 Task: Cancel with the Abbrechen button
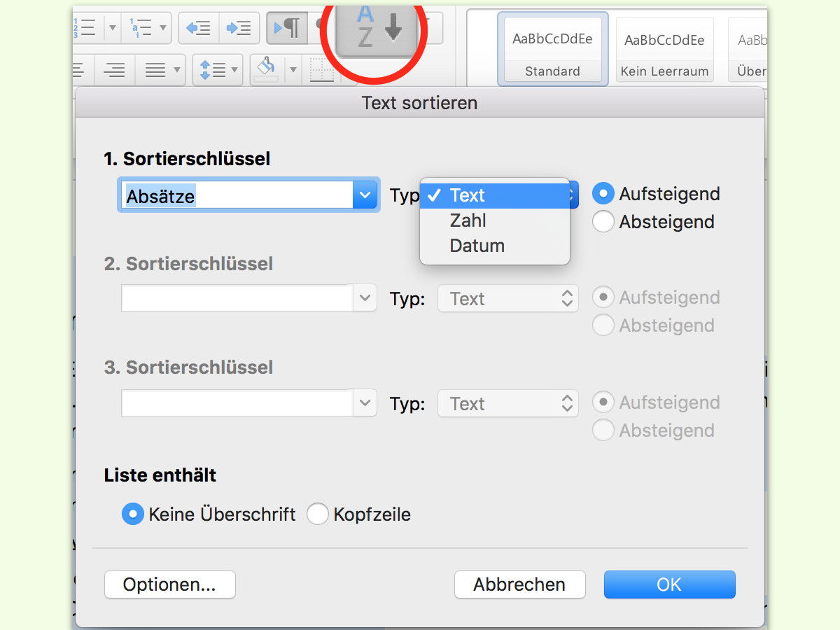click(x=519, y=584)
